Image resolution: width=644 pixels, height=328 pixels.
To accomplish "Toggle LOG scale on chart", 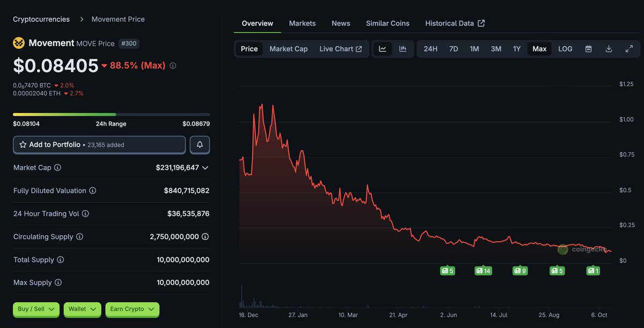I will click(x=565, y=49).
